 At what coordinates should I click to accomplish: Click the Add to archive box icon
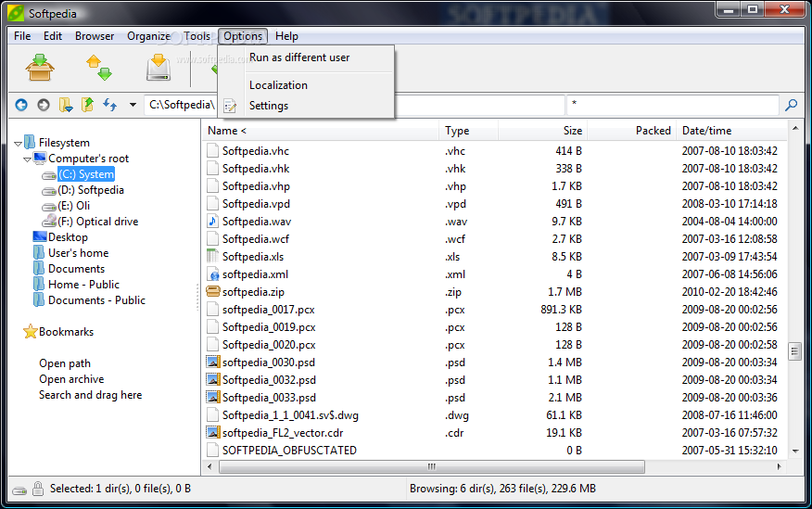(x=40, y=68)
